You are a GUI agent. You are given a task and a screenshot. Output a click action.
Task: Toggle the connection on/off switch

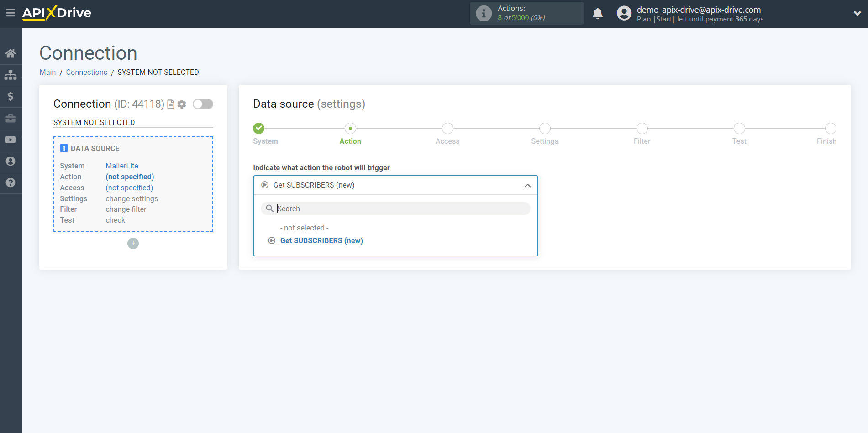pyautogui.click(x=203, y=104)
